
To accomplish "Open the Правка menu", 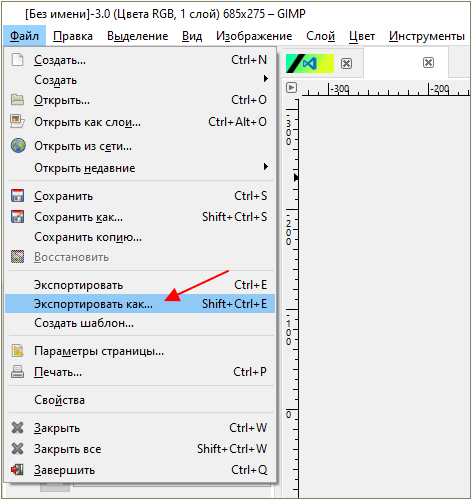I will pos(73,36).
